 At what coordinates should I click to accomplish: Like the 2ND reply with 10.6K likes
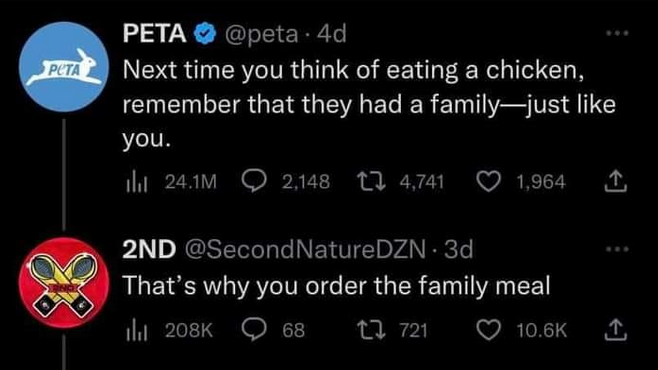522,330
